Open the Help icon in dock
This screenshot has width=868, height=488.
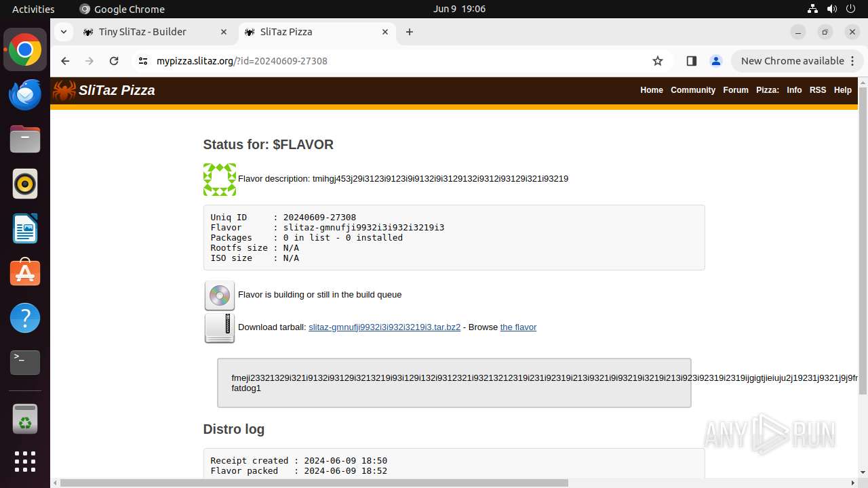pos(25,318)
